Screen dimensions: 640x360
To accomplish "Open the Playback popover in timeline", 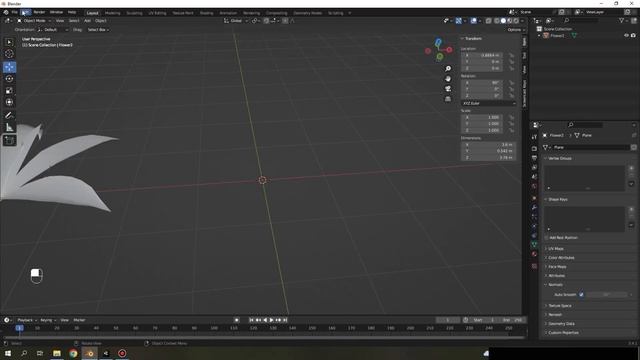I will coord(27,320).
